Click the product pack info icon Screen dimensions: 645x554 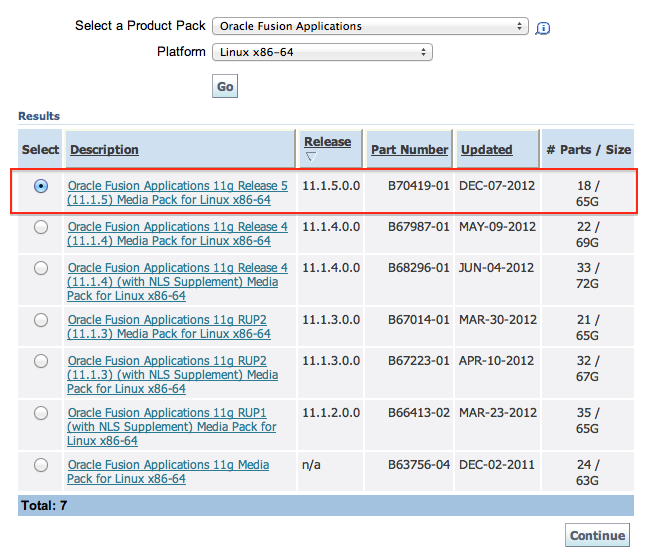point(543,28)
